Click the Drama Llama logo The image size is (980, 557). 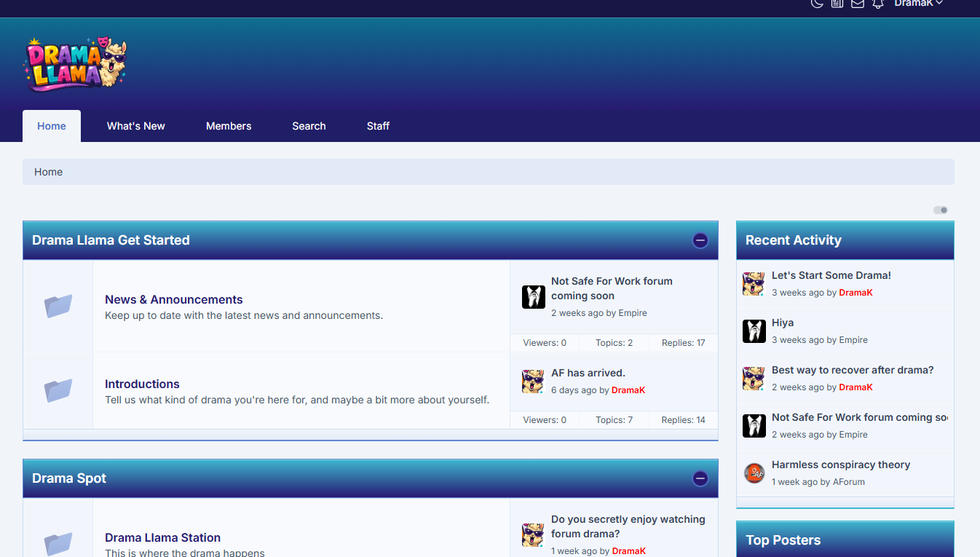pos(75,64)
